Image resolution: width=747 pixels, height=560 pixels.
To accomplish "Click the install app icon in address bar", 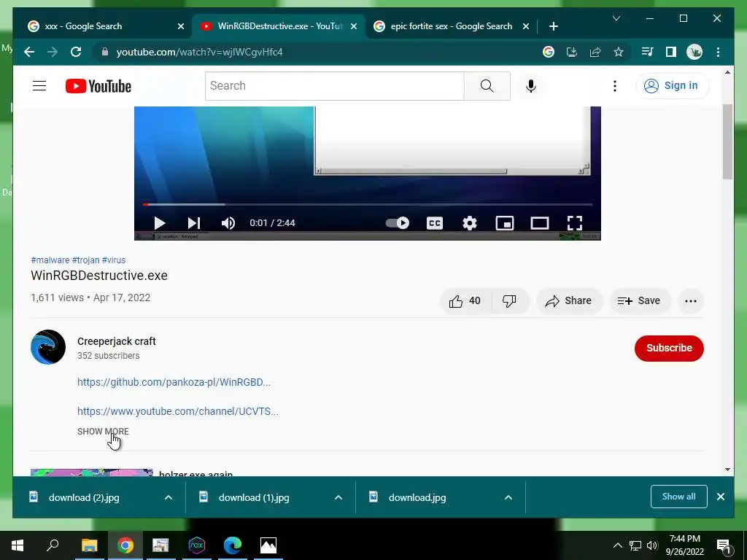I will 572,52.
